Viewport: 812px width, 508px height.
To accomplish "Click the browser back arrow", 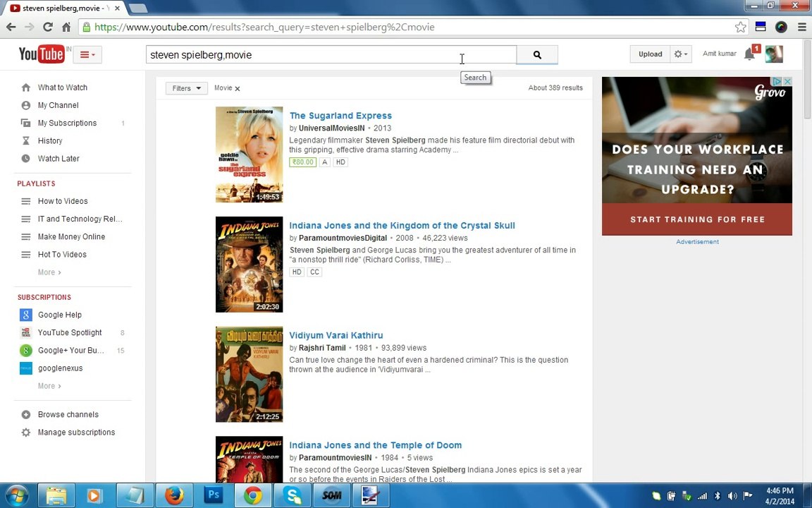I will coord(11,27).
